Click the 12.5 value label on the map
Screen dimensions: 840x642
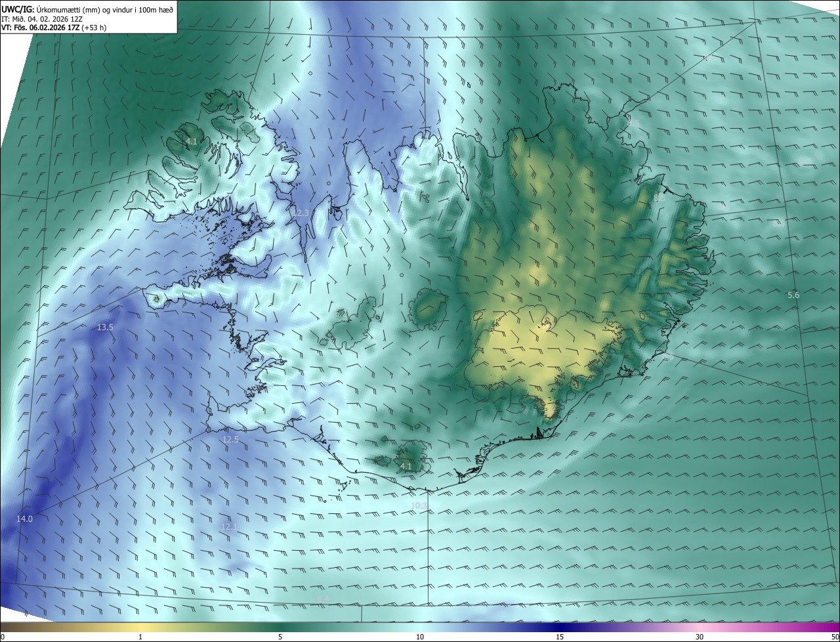pyautogui.click(x=230, y=439)
